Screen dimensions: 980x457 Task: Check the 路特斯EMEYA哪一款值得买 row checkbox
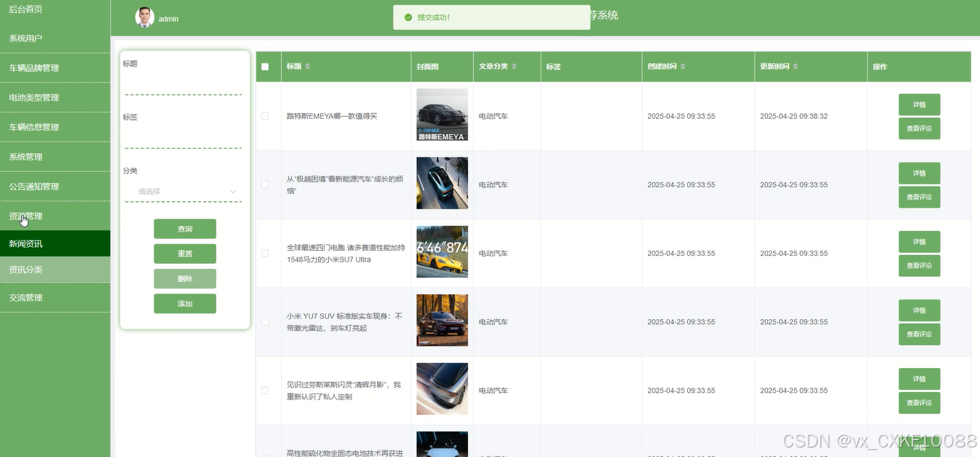(265, 116)
